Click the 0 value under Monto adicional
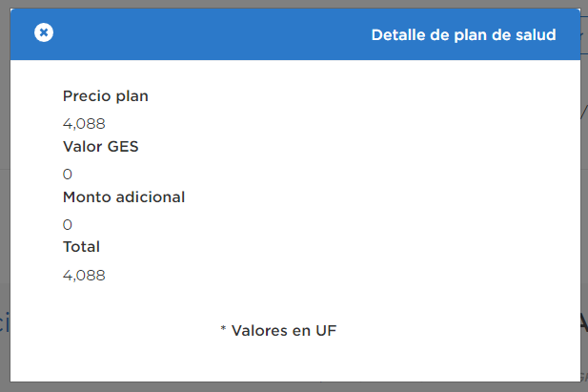Screen dimensions: 588x392 pos(68,224)
